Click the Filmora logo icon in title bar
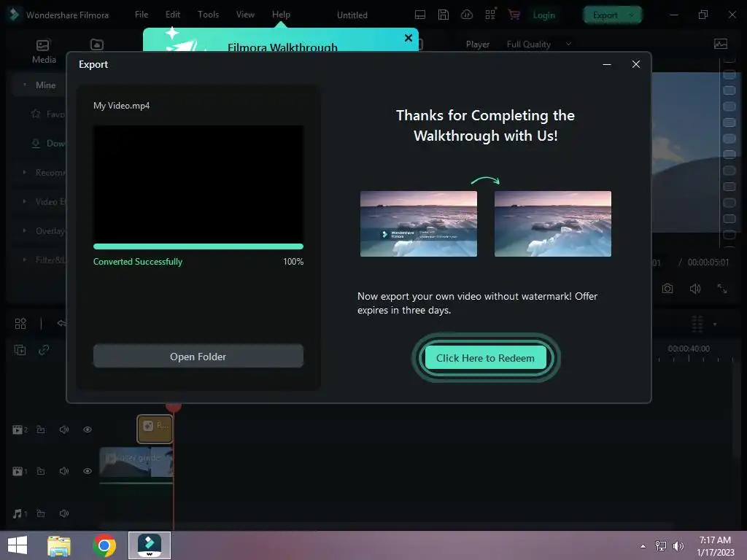Screen dimensions: 747x560 (15, 15)
